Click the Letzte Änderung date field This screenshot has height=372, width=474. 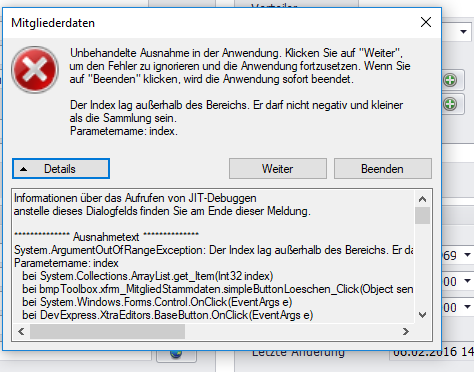click(x=432, y=352)
